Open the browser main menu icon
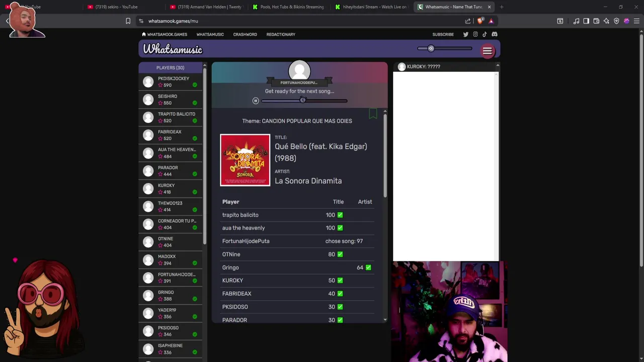The width and height of the screenshot is (644, 362). click(636, 21)
